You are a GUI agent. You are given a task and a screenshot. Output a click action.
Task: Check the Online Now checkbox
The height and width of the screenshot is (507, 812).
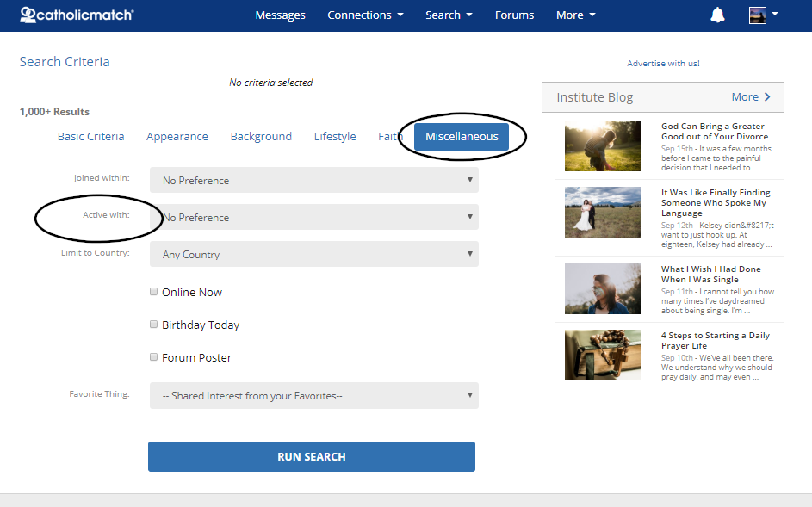pyautogui.click(x=154, y=292)
